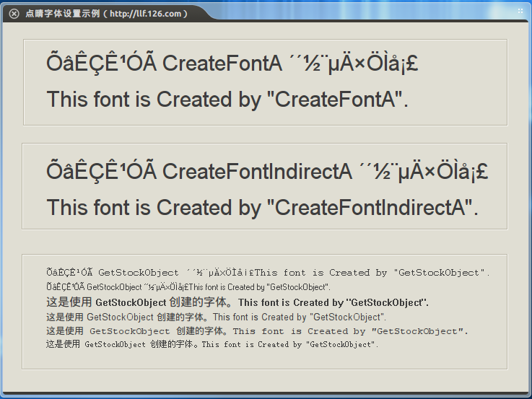The width and height of the screenshot is (532, 399).
Task: Click the garbled text line containing "CreateFontA"
Action: 232,63
